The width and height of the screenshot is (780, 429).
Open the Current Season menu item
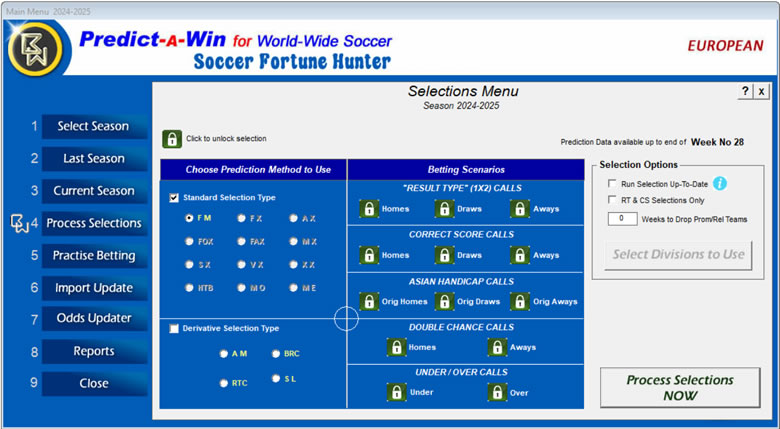click(95, 191)
